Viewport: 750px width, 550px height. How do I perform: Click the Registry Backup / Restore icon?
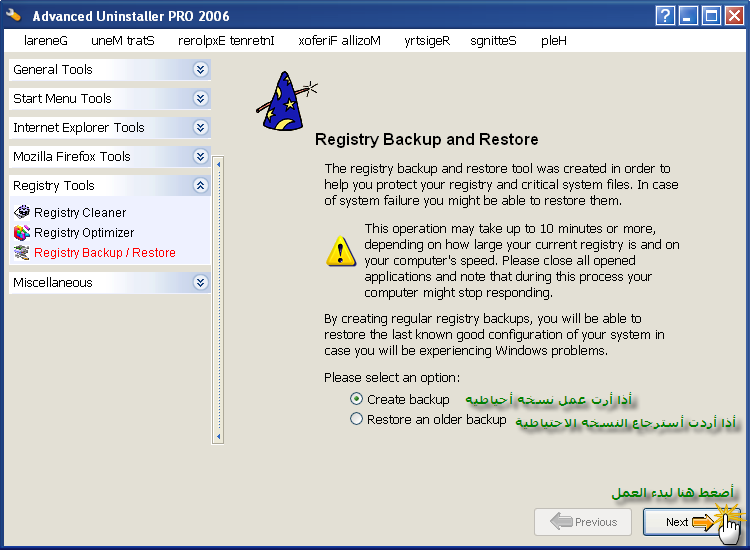tap(22, 253)
